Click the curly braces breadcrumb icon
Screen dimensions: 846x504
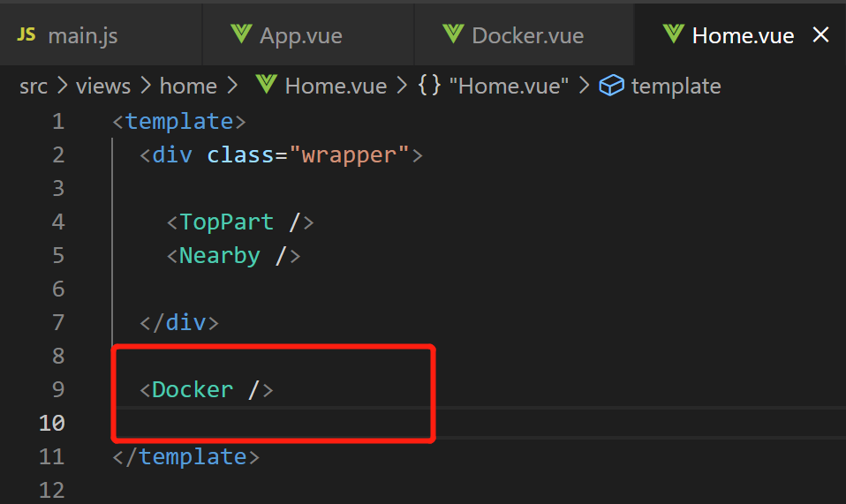[x=429, y=86]
